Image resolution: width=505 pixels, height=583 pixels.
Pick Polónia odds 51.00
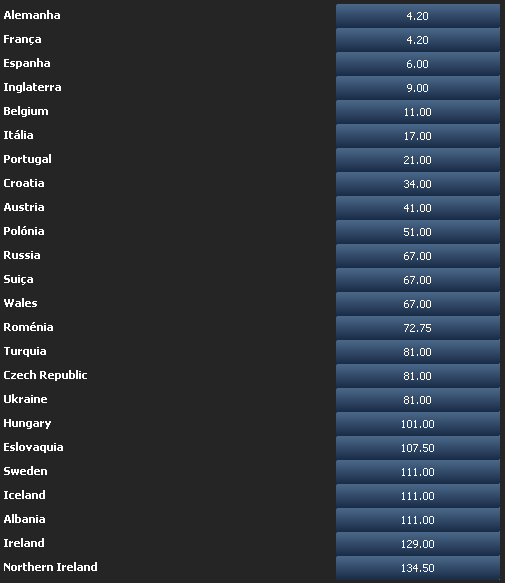(x=418, y=232)
